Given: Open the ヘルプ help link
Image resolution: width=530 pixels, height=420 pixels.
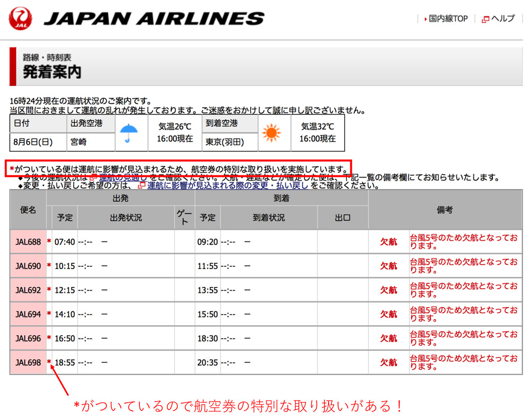Looking at the screenshot, I should [502, 19].
